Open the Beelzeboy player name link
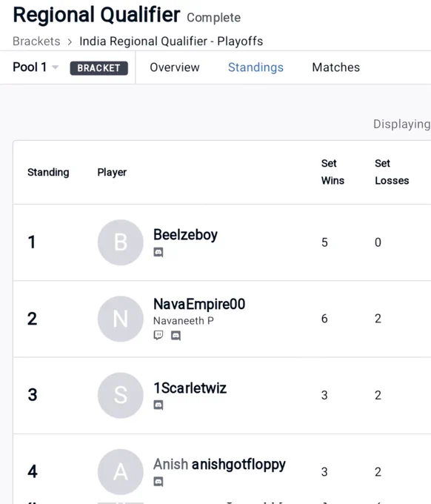This screenshot has height=504, width=431. pyautogui.click(x=185, y=235)
